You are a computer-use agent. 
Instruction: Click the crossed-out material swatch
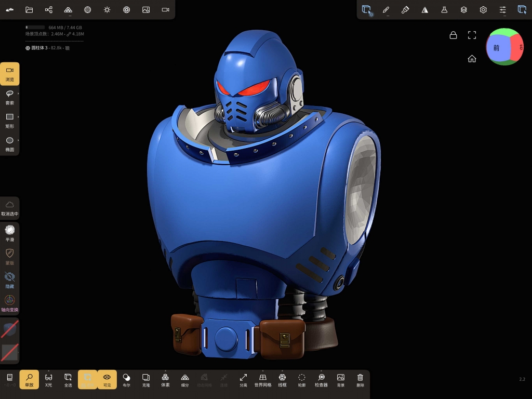[9, 329]
